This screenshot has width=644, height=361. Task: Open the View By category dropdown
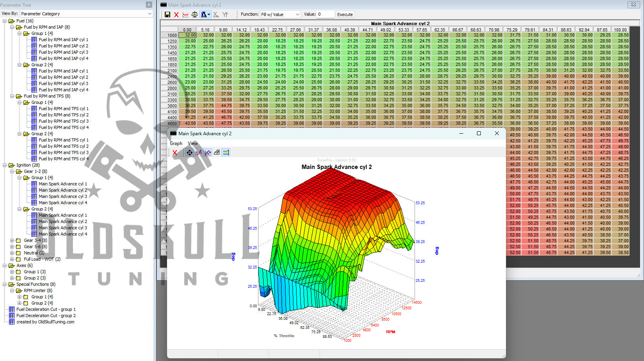86,14
